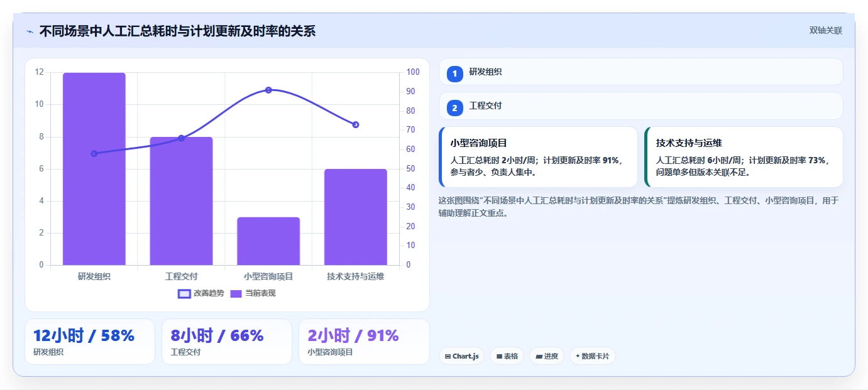Viewport: 868px width, 390px height.
Task: Click the line peak point for 小型咨询项目
Action: click(x=268, y=90)
